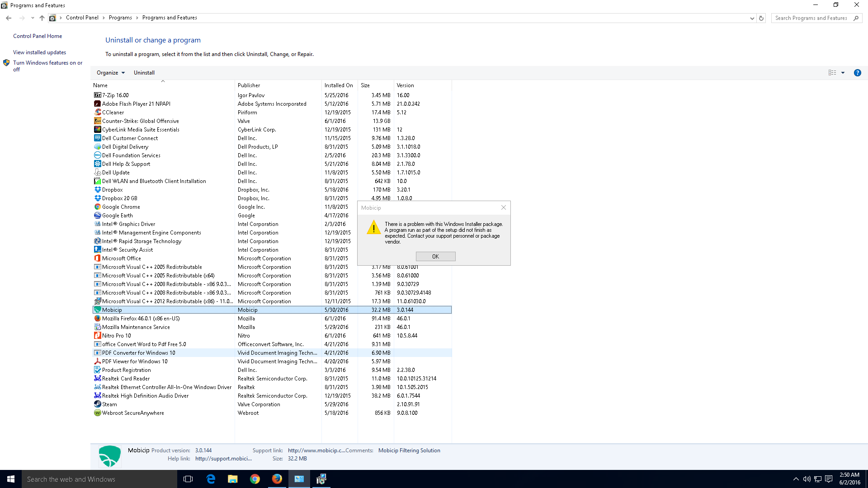Click the Dell Help & Support icon
This screenshot has height=488, width=868.
pos(97,164)
